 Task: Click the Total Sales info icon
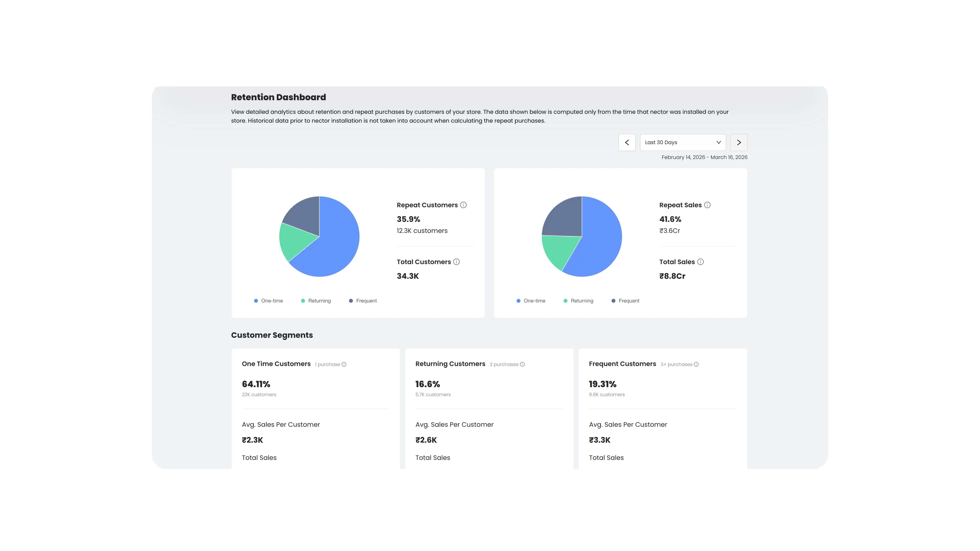coord(701,262)
